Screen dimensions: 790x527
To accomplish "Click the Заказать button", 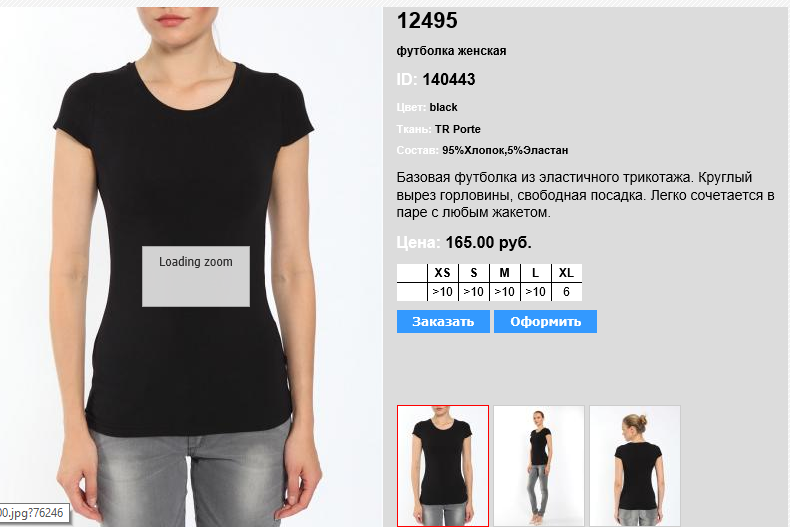I will click(443, 321).
